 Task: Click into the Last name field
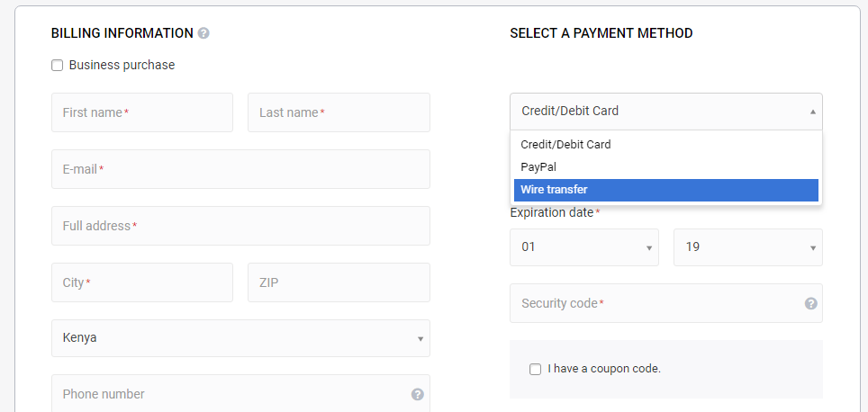click(x=339, y=112)
